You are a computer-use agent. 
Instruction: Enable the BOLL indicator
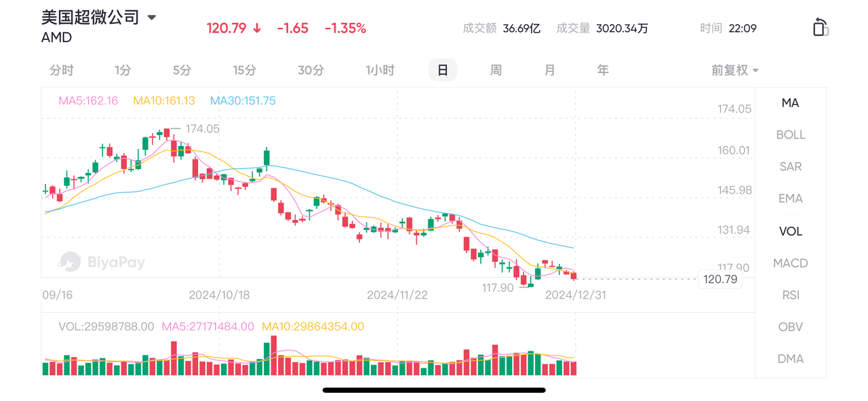pyautogui.click(x=790, y=135)
